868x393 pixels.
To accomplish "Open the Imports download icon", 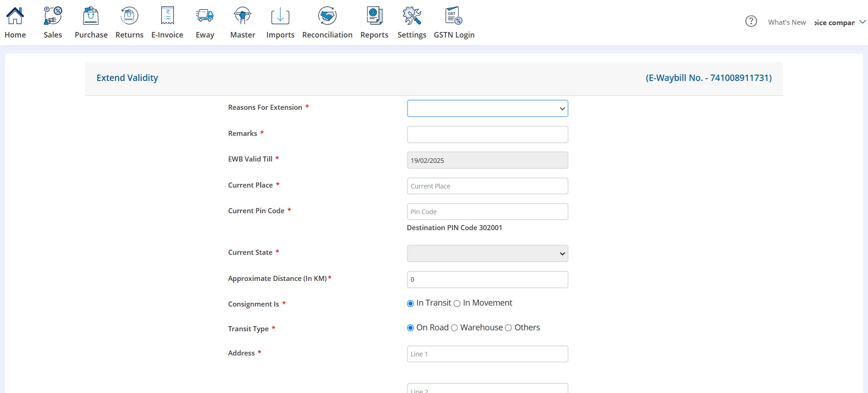I will [280, 16].
